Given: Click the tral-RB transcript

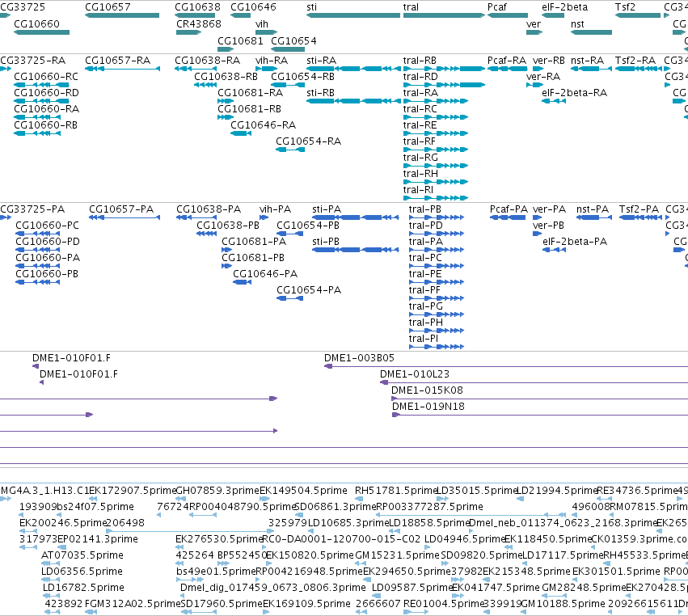Looking at the screenshot, I should [x=444, y=69].
